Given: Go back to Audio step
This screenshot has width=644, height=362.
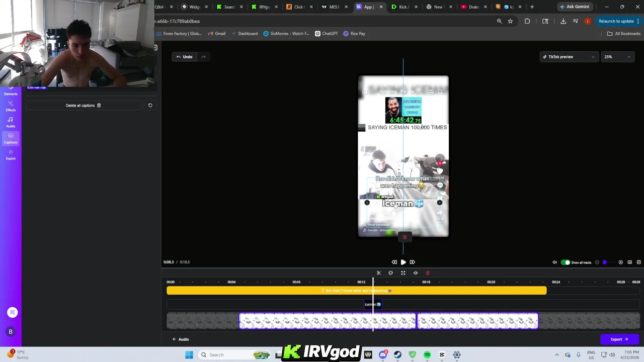Looking at the screenshot, I should click(x=181, y=339).
